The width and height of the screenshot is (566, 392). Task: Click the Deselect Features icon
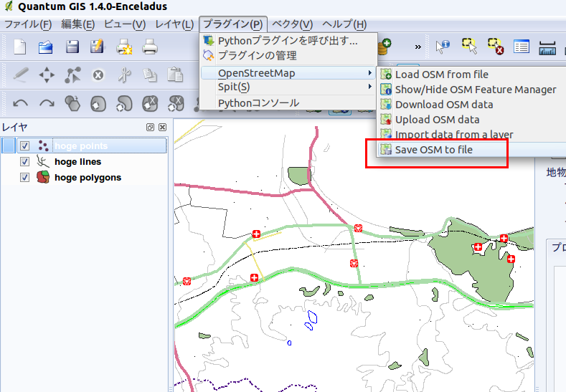(496, 47)
